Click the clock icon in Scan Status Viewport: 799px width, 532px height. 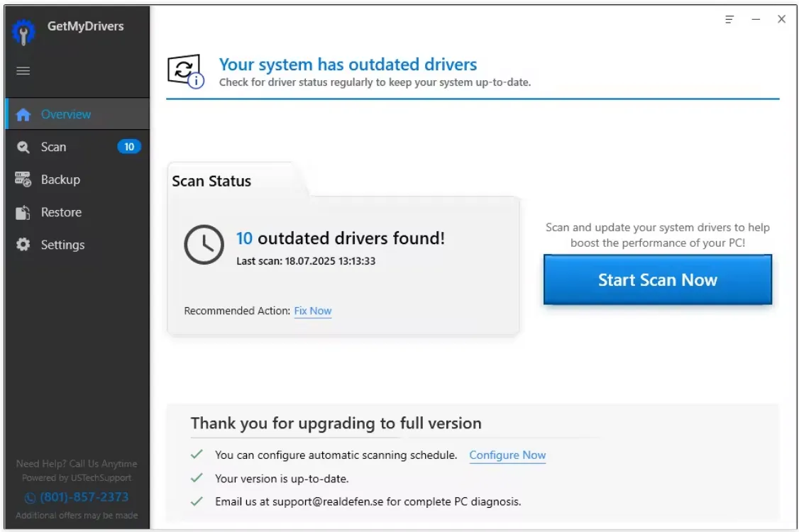[204, 245]
